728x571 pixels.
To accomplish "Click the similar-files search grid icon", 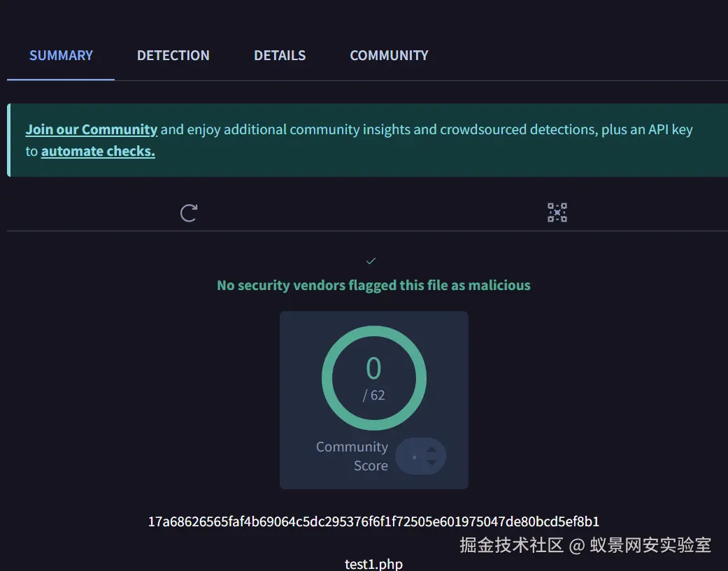I will 557,212.
